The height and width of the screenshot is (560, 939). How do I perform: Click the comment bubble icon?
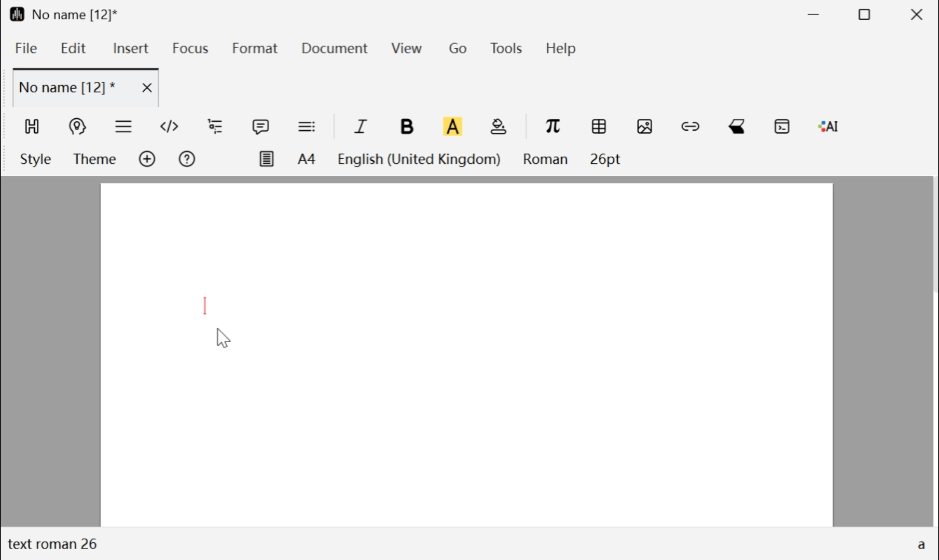click(x=260, y=127)
